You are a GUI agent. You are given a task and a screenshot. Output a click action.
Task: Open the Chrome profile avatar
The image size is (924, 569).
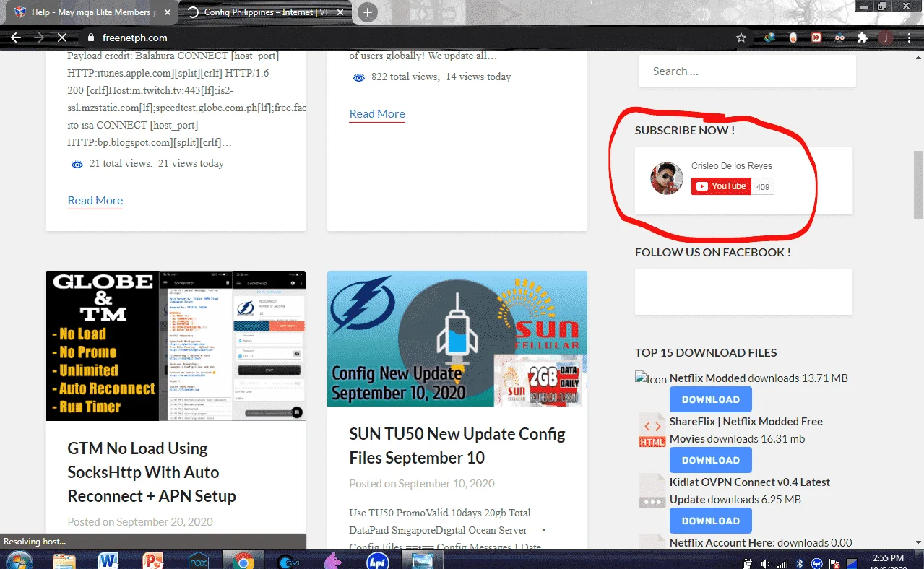pos(886,38)
